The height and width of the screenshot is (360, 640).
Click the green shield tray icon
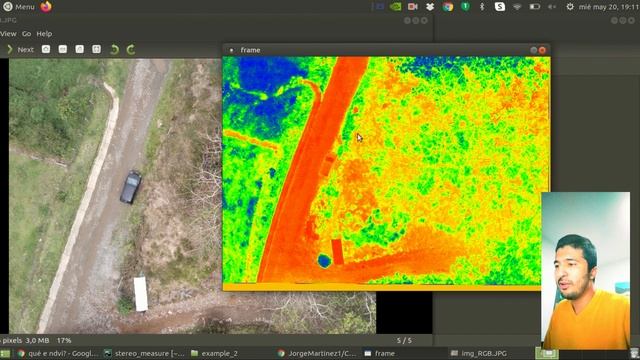(465, 6)
